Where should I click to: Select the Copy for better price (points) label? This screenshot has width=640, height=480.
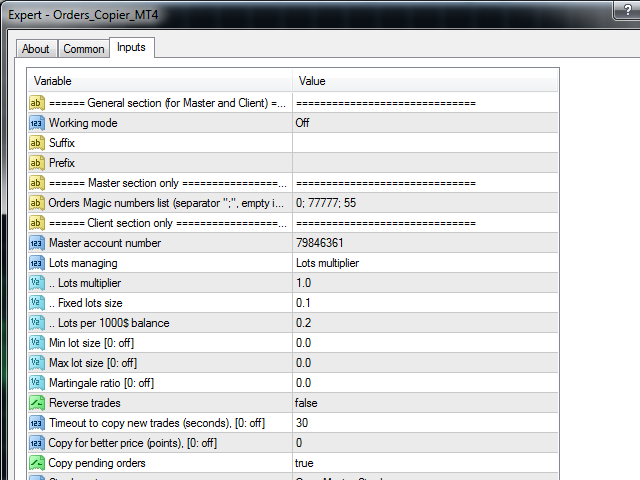coord(133,443)
